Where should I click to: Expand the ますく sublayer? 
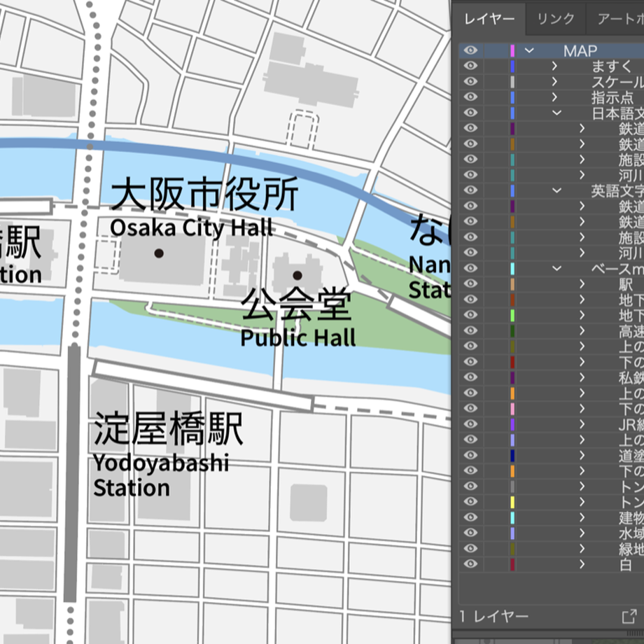(x=555, y=66)
